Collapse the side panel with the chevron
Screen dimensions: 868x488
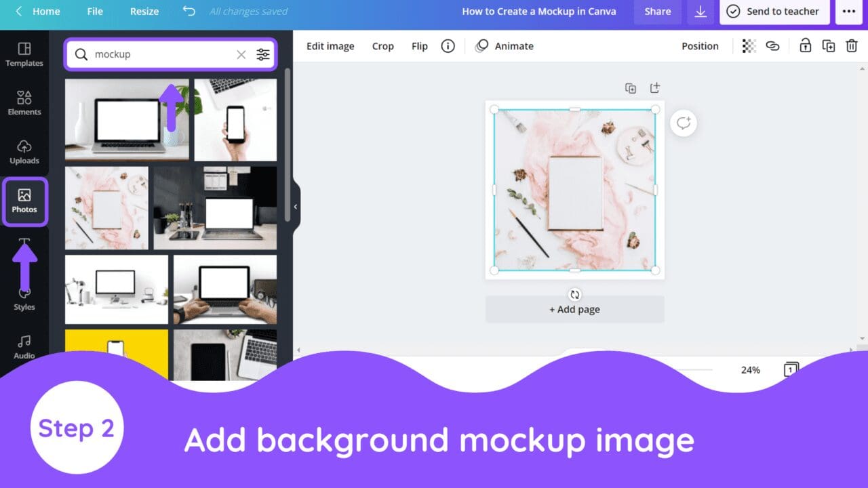point(296,207)
